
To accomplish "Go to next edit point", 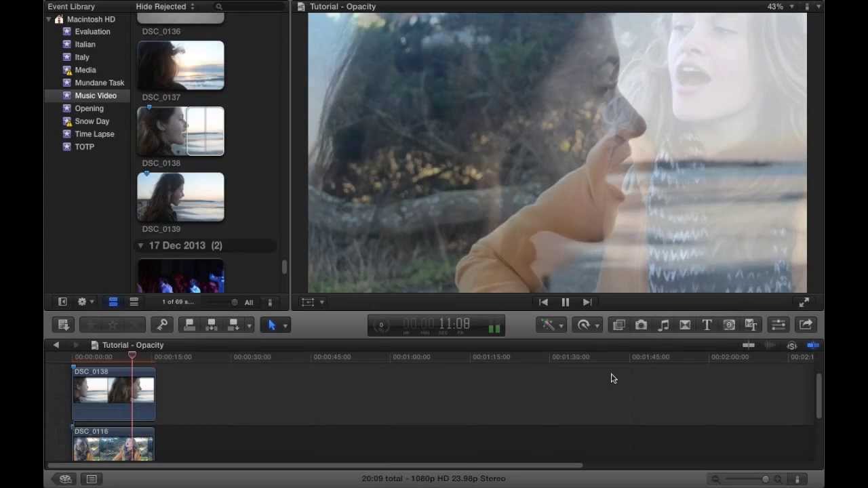I will (587, 302).
